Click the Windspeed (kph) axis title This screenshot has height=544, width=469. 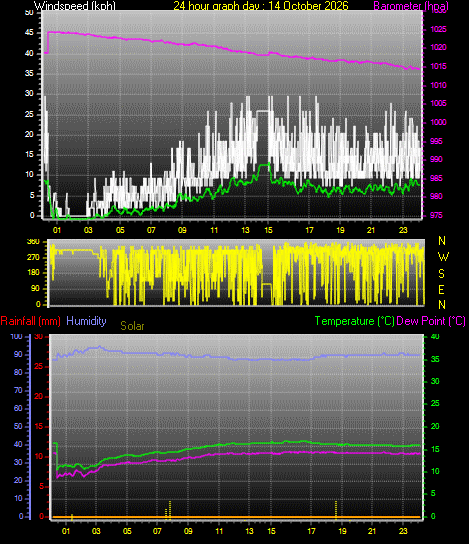pos(75,6)
